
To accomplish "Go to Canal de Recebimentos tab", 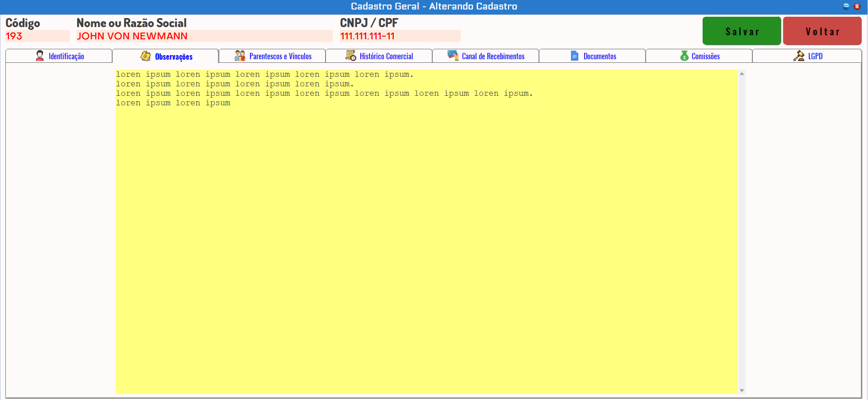I will pos(486,56).
